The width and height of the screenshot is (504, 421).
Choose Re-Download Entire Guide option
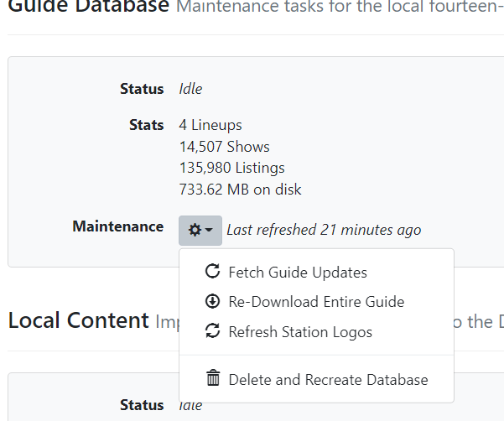coord(316,302)
